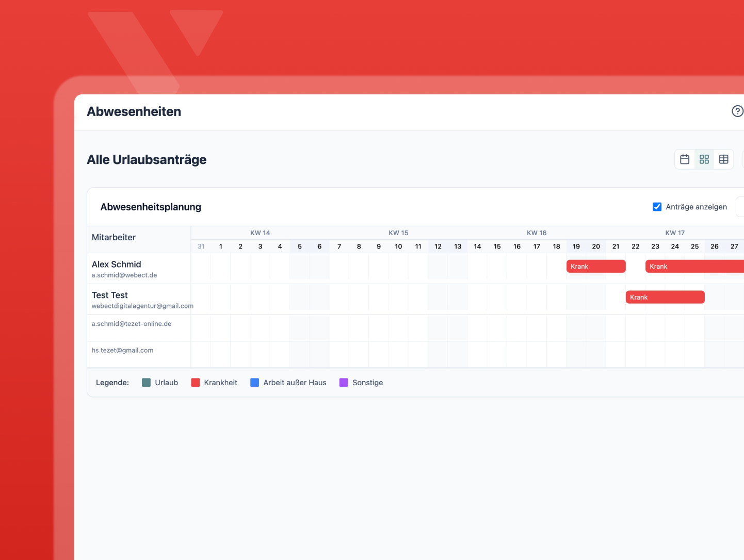Uncheck the Anträge anzeigen checkbox
Image resolution: width=744 pixels, height=560 pixels.
(657, 206)
